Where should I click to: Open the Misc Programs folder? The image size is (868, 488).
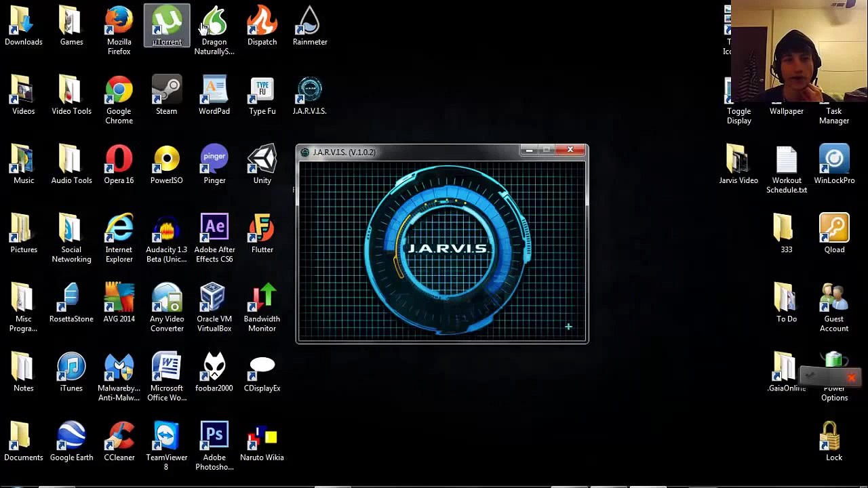pos(23,307)
